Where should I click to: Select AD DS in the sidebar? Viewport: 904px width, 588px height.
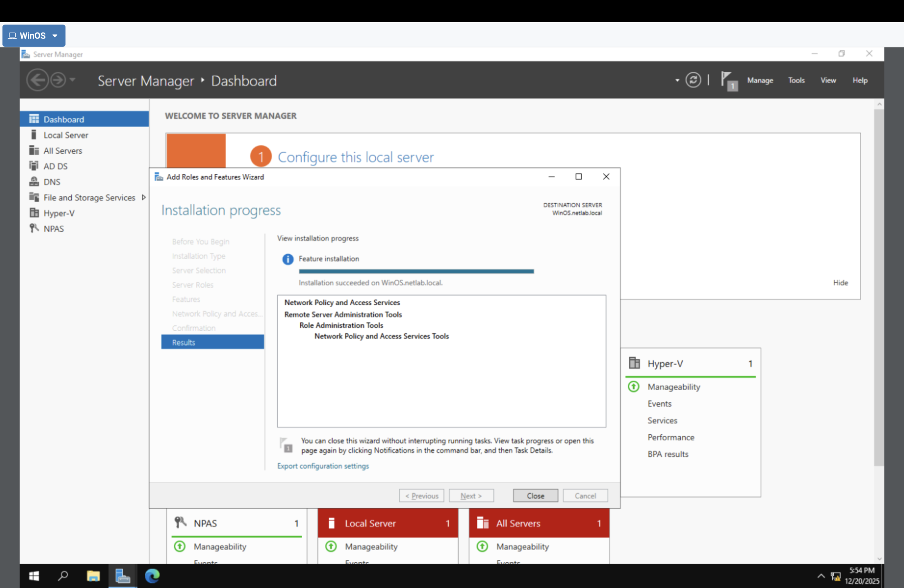55,166
